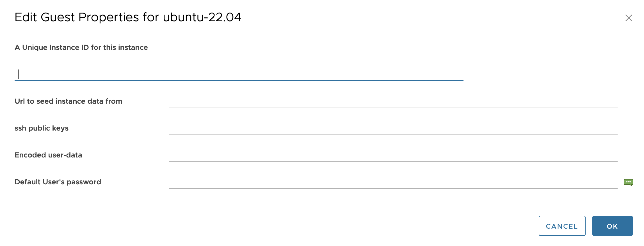Close the Edit Guest Properties dialog
644x246 pixels.
point(629,18)
